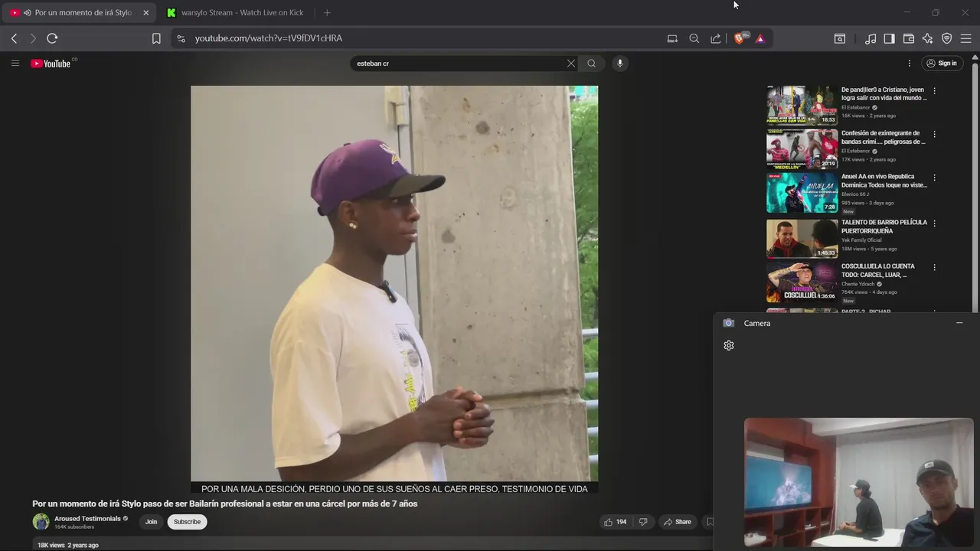Open 'COSCULLUELA LO CUENTA TODO' video thumbnail

(802, 282)
